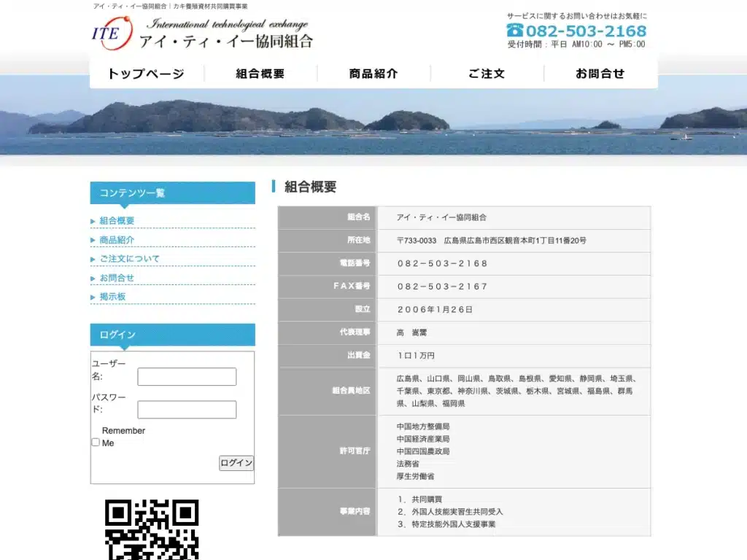
Task: Click the arrow bullet beside 掲示板
Action: [x=93, y=297]
